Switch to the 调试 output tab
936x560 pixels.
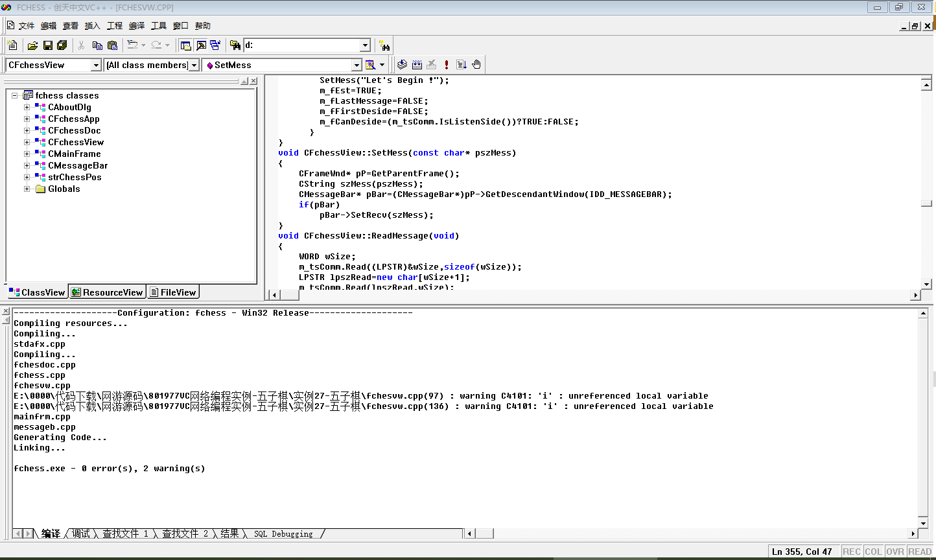tap(81, 533)
